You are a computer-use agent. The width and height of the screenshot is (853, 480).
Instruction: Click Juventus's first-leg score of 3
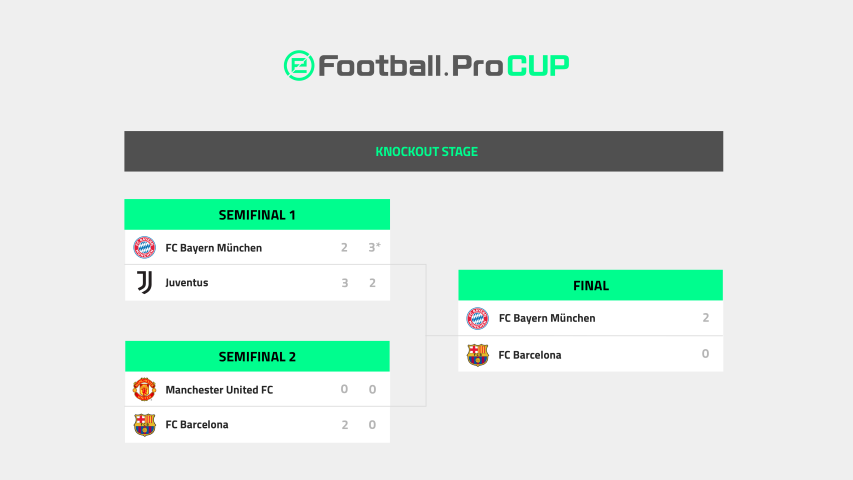[345, 283]
